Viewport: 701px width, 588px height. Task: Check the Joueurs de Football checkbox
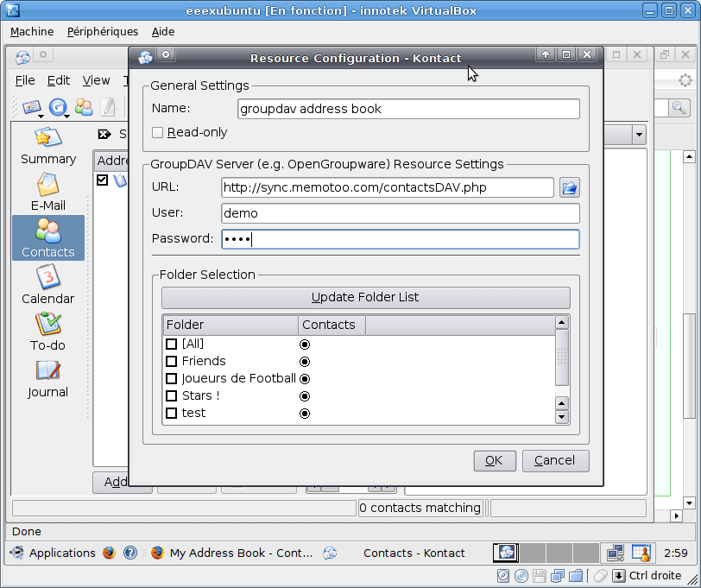tap(171, 379)
